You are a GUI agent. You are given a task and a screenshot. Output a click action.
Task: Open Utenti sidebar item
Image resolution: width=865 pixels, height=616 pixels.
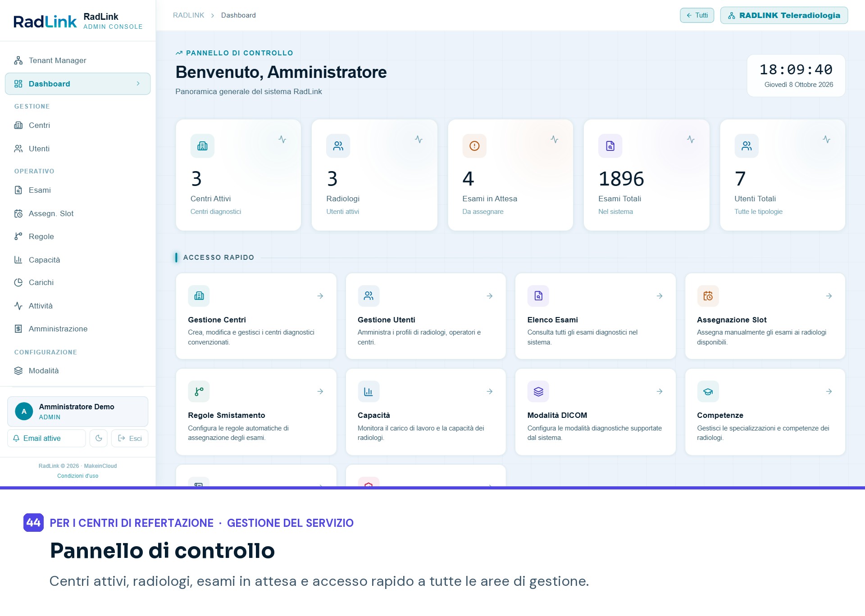77,149
